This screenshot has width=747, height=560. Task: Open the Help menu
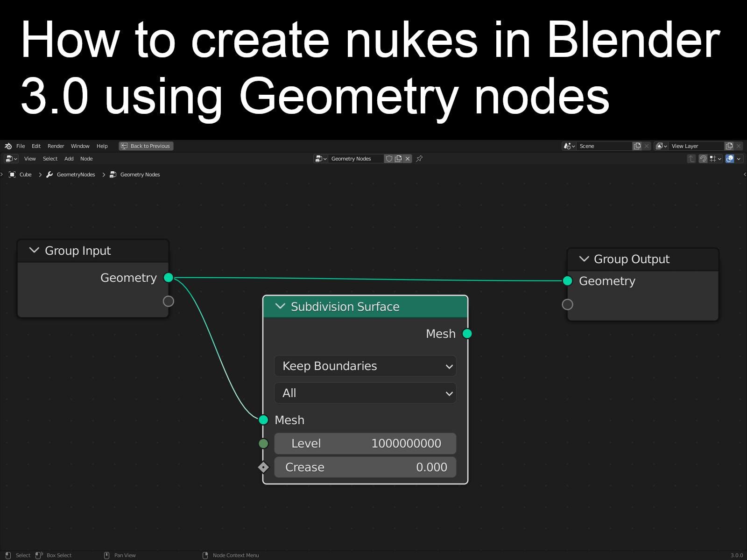(x=102, y=146)
